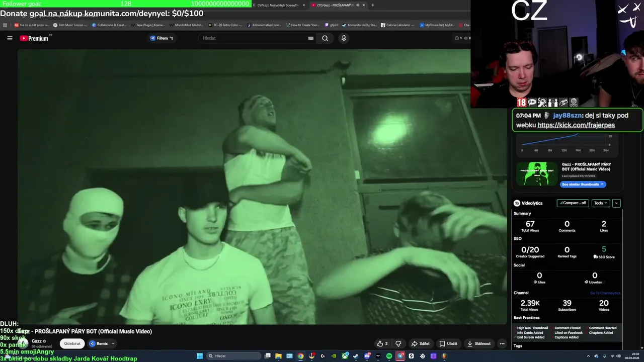Open the Windows Start menu

tap(200, 356)
